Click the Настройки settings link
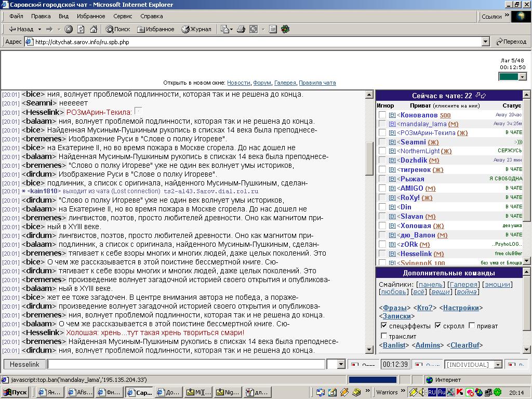The width and height of the screenshot is (532, 399). pos(461,308)
